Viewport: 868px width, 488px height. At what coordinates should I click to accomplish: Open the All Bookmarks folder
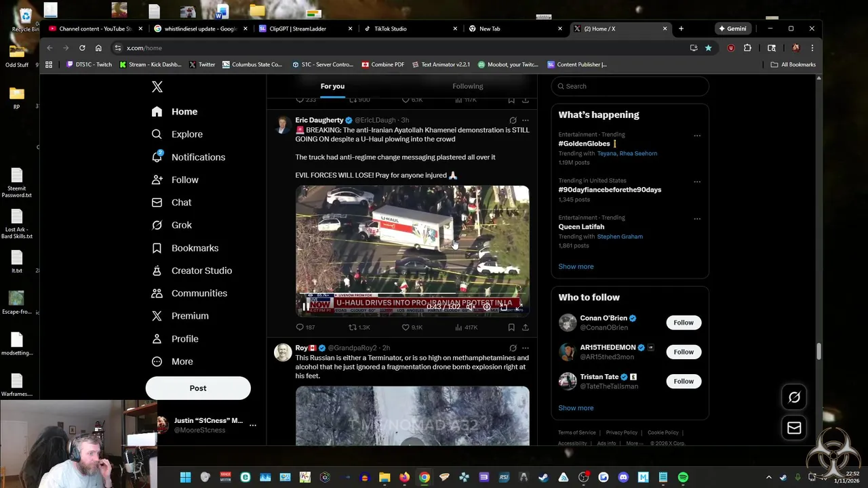click(793, 64)
